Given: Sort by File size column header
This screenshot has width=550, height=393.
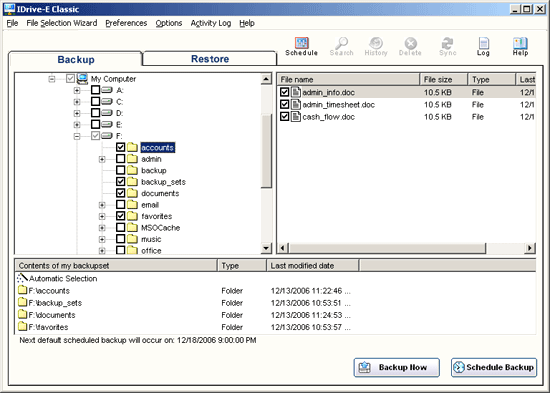Looking at the screenshot, I should point(444,79).
